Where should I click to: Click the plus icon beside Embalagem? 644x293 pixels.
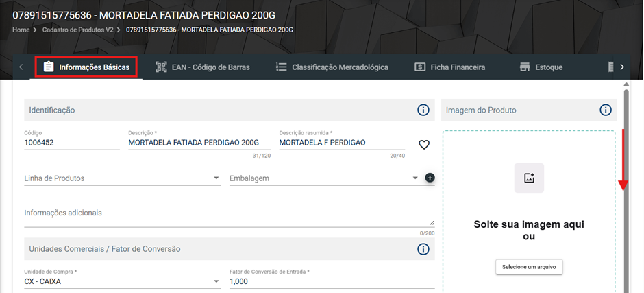point(430,178)
